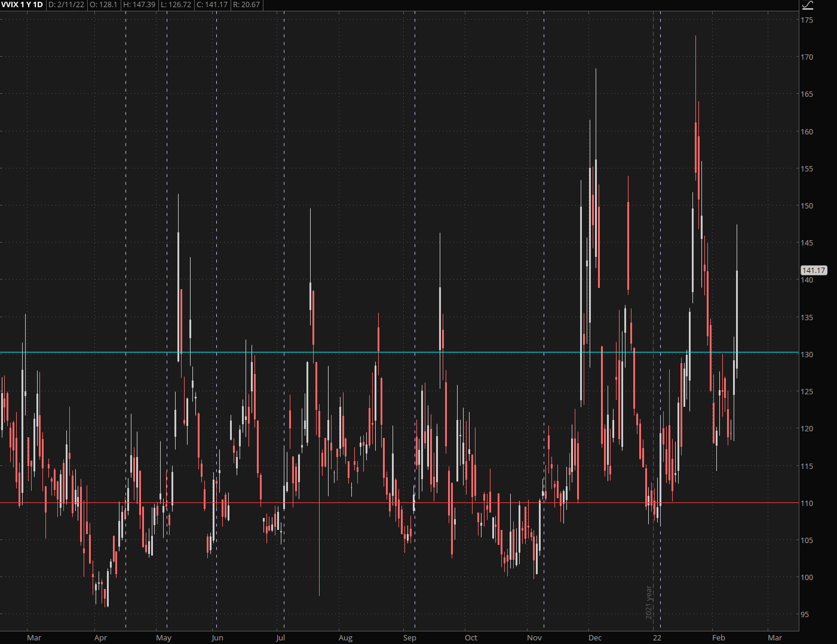Click the 145 price axis label
This screenshot has height=644, width=837.
point(807,243)
